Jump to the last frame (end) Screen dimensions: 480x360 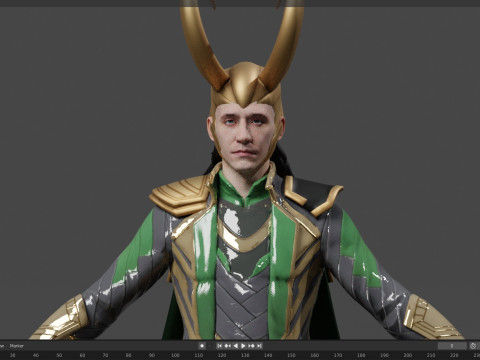[x=259, y=346]
